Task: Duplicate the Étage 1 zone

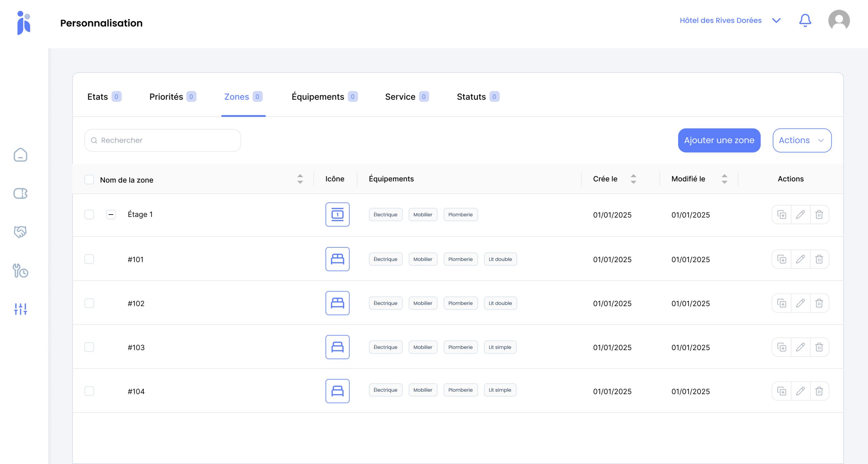Action: click(782, 215)
